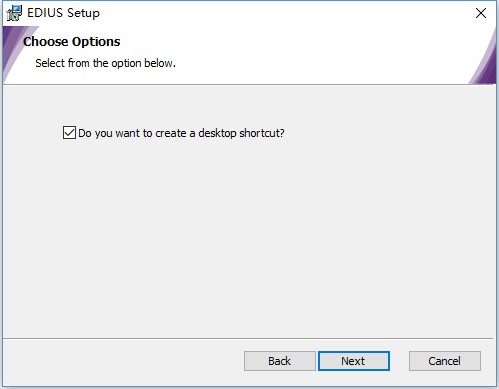
Task: Click the empty gray options panel
Action: click(x=249, y=233)
